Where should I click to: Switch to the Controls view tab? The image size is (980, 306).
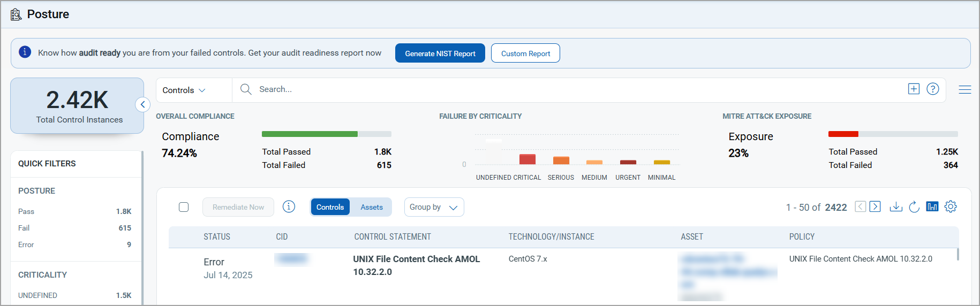[x=330, y=207]
